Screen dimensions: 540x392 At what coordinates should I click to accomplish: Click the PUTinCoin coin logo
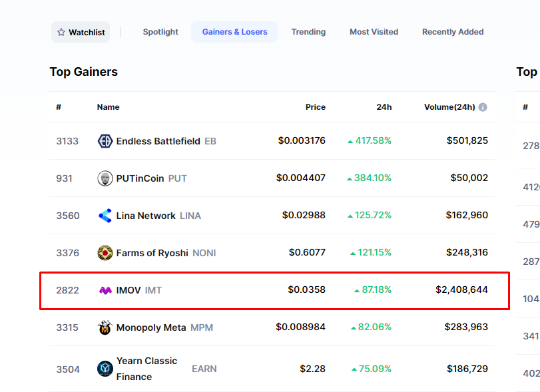[105, 178]
